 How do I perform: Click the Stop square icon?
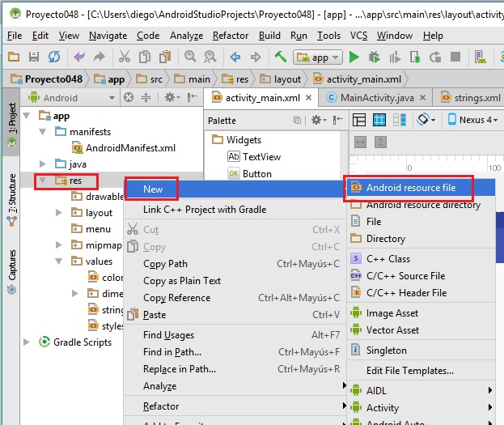point(455,57)
